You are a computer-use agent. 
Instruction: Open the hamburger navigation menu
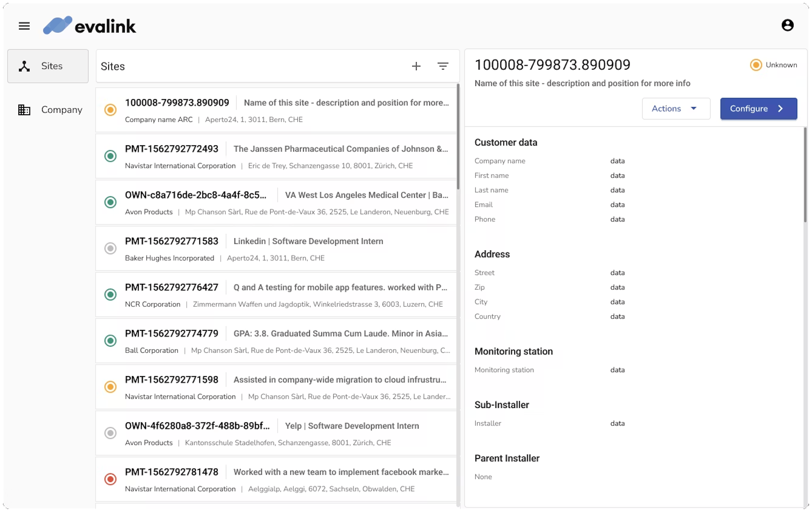(x=24, y=26)
